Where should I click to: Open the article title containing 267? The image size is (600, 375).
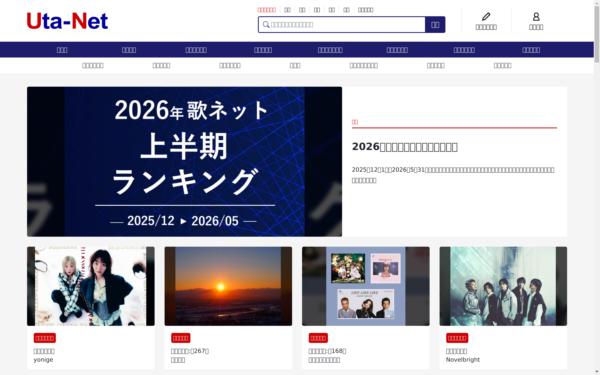pyautogui.click(x=190, y=351)
